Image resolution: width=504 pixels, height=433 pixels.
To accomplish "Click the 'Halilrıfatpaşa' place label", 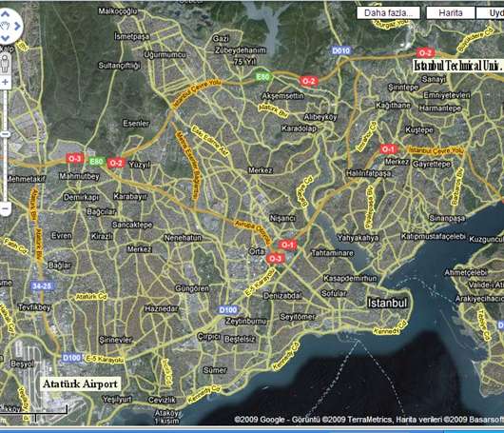I will 368,173.
